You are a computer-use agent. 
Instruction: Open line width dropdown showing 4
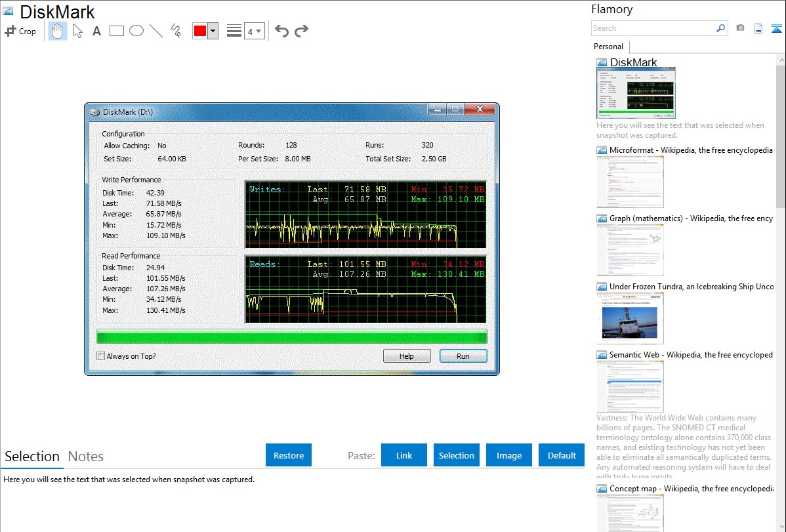[254, 31]
